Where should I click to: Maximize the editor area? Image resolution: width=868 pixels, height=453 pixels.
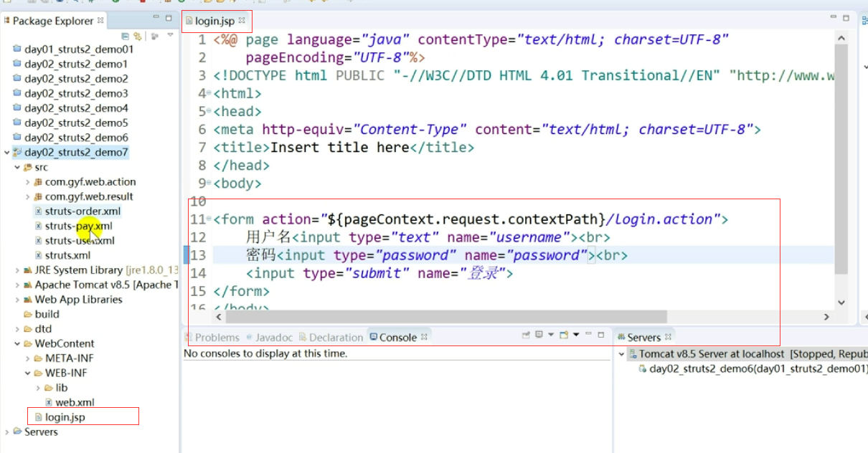pyautogui.click(x=846, y=17)
